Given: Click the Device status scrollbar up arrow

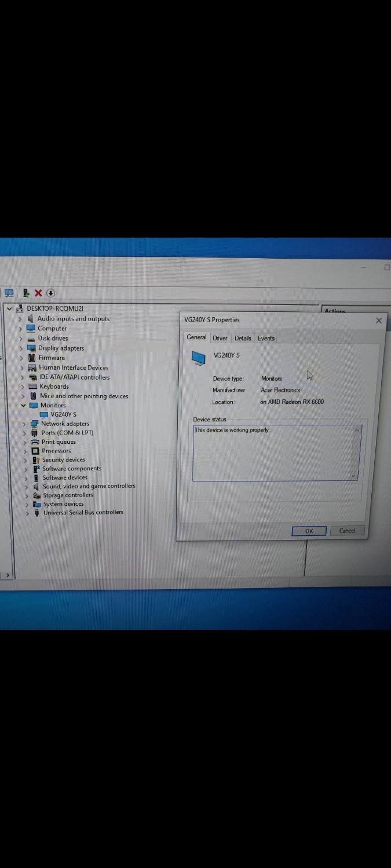Looking at the screenshot, I should click(x=356, y=431).
